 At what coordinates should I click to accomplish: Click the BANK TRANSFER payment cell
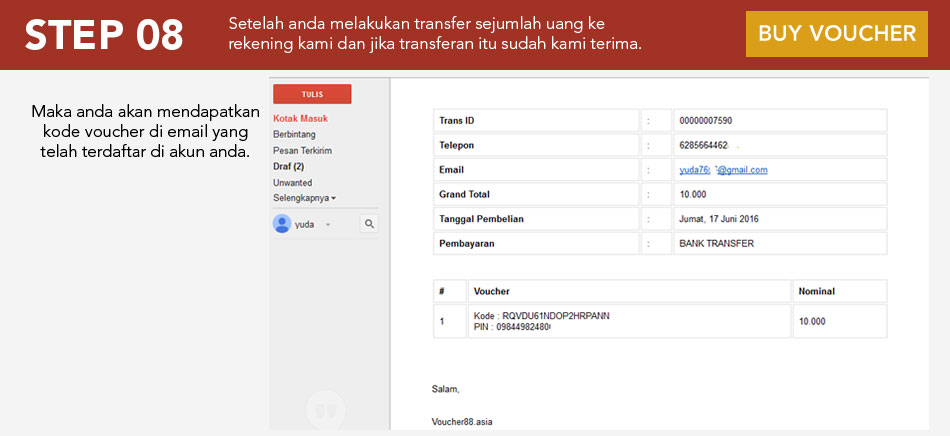(716, 243)
